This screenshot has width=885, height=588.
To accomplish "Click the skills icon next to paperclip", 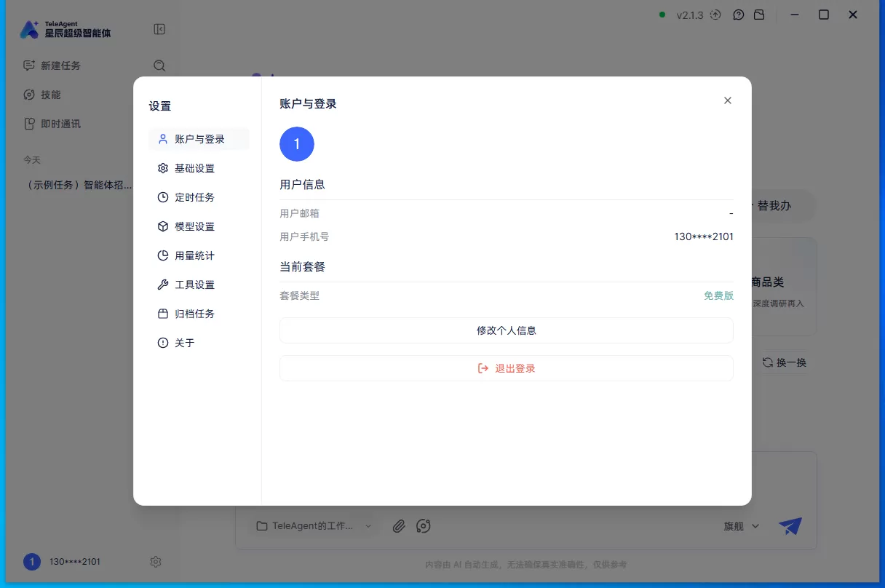I will (x=424, y=525).
